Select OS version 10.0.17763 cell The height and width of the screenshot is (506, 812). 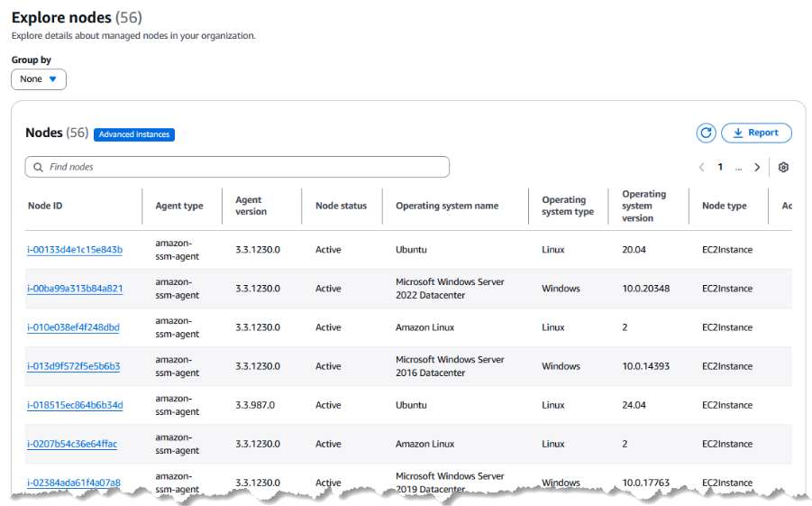(646, 483)
